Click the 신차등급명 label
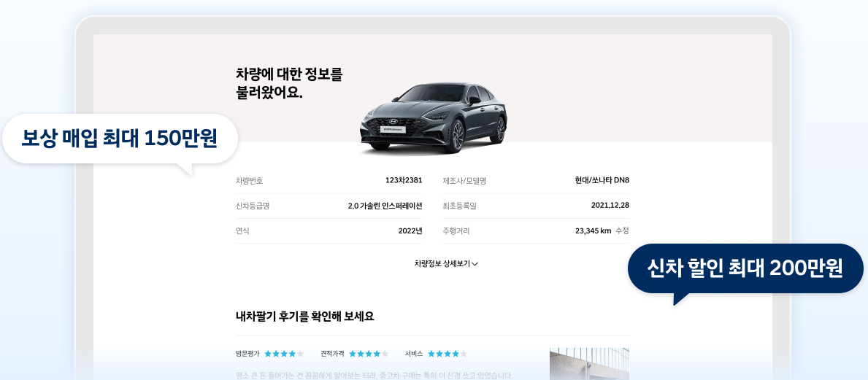This screenshot has height=380, width=868. 253,206
